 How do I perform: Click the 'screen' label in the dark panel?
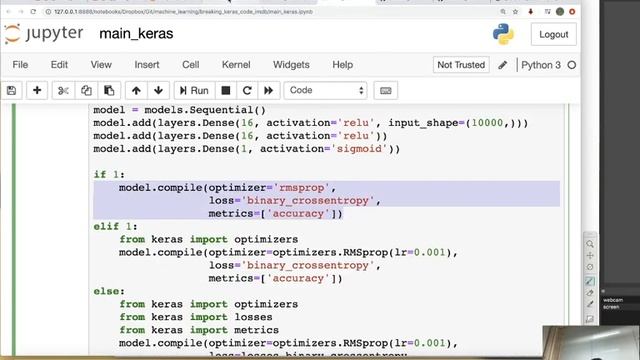(611, 307)
